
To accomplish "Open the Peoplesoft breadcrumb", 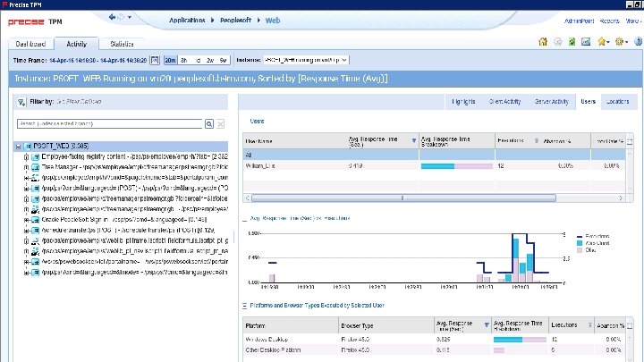I will tap(235, 20).
